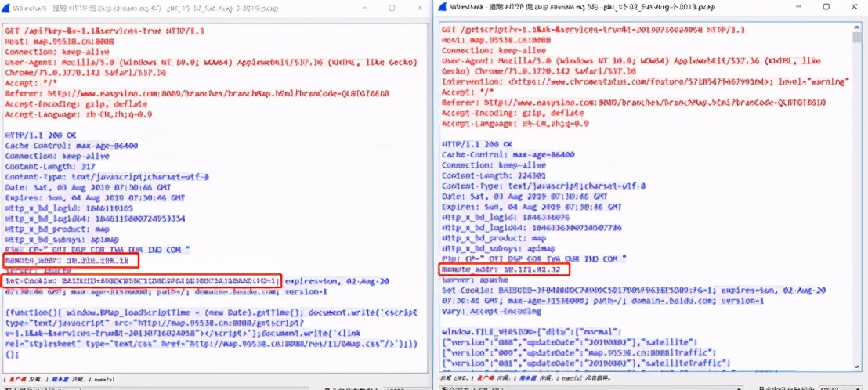
Task: Click Cache-Control: max-age=86400 in left window
Action: tap(71, 146)
